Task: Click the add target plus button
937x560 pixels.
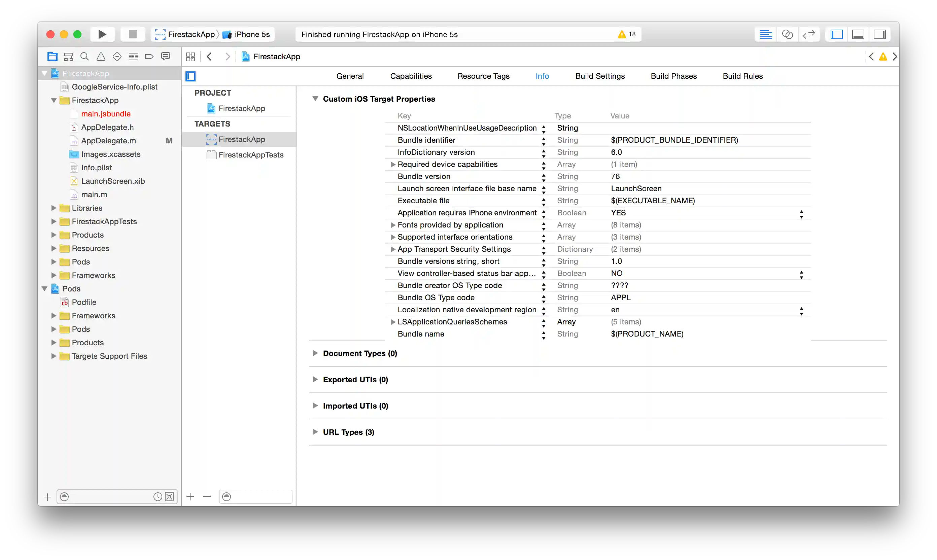Action: [190, 497]
